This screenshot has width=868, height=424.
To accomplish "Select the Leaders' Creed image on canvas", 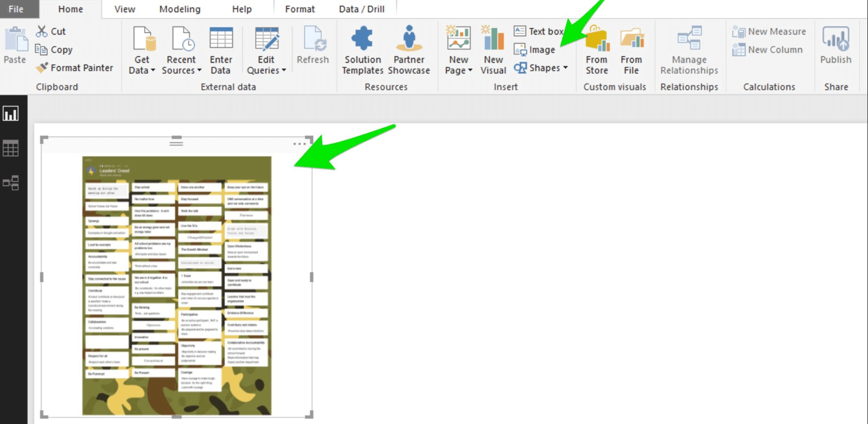I will point(176,285).
